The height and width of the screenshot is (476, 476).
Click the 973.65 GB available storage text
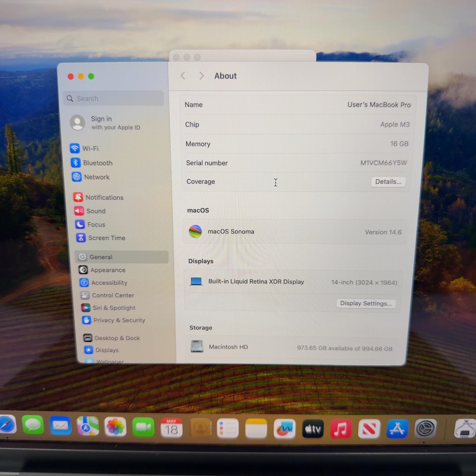pyautogui.click(x=345, y=348)
